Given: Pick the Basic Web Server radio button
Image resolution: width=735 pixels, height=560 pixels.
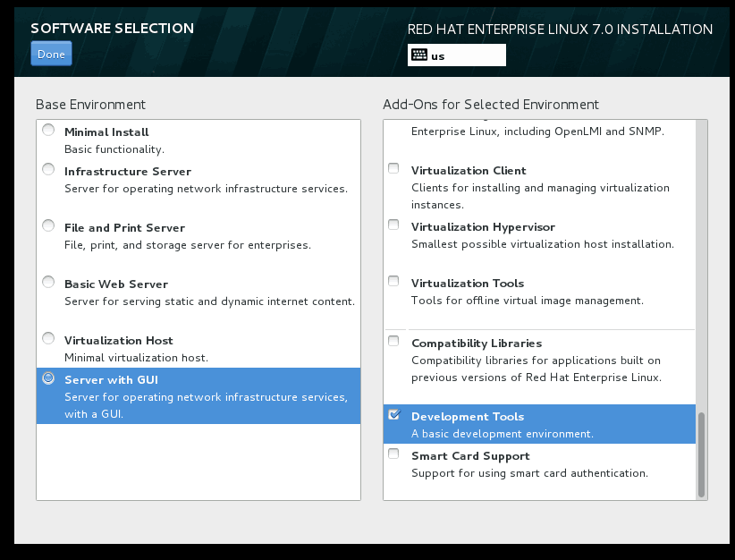Looking at the screenshot, I should (48, 283).
